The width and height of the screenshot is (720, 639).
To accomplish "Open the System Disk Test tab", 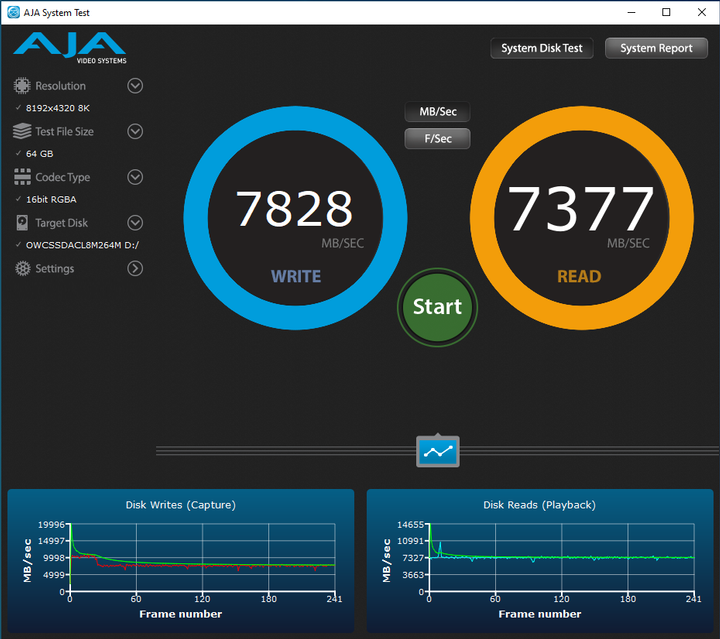I will pyautogui.click(x=543, y=48).
